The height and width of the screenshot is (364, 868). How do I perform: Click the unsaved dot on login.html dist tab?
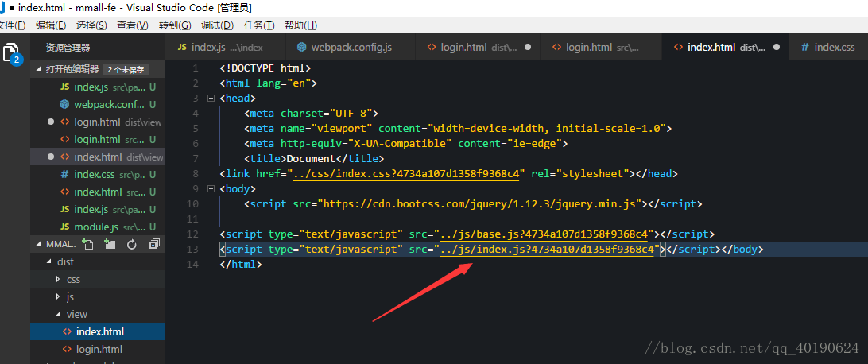click(528, 48)
